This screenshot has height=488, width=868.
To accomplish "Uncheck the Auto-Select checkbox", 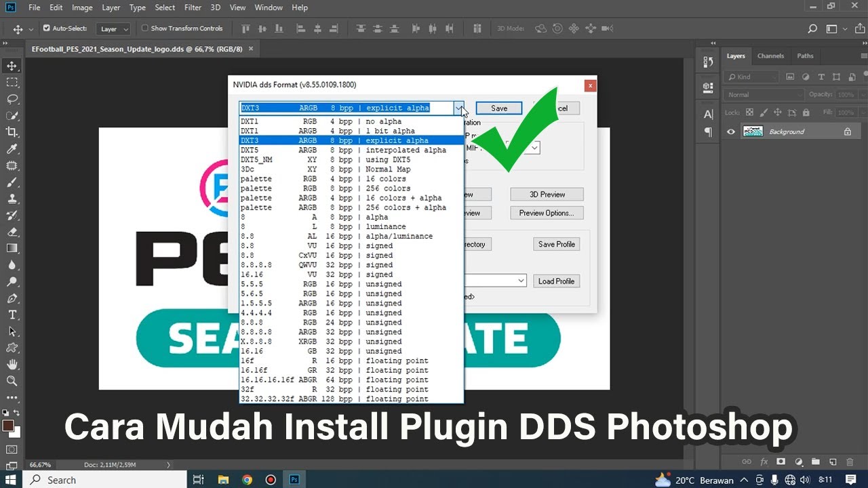I will pos(46,28).
